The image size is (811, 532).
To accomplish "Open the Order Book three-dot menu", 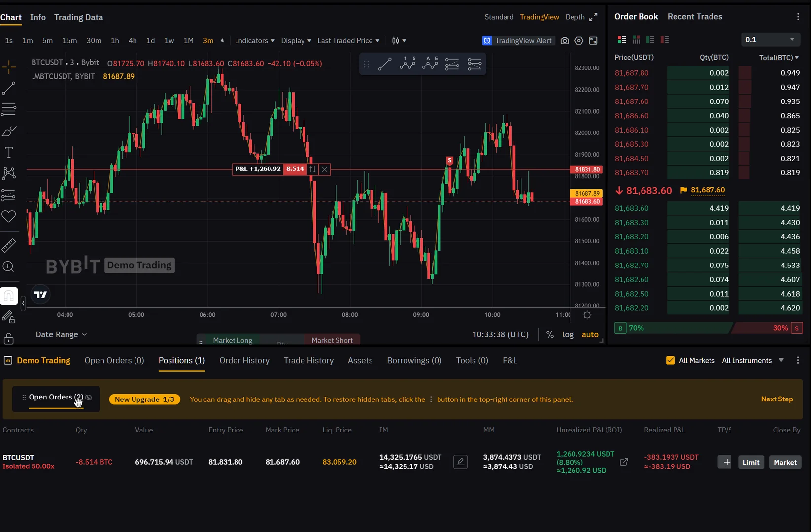I will click(x=798, y=17).
